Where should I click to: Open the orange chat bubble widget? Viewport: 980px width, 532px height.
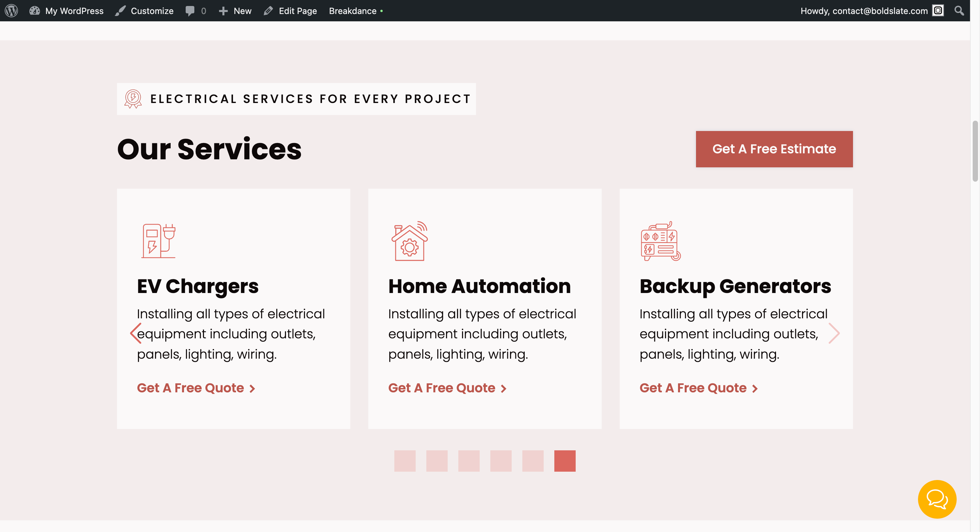pyautogui.click(x=937, y=499)
